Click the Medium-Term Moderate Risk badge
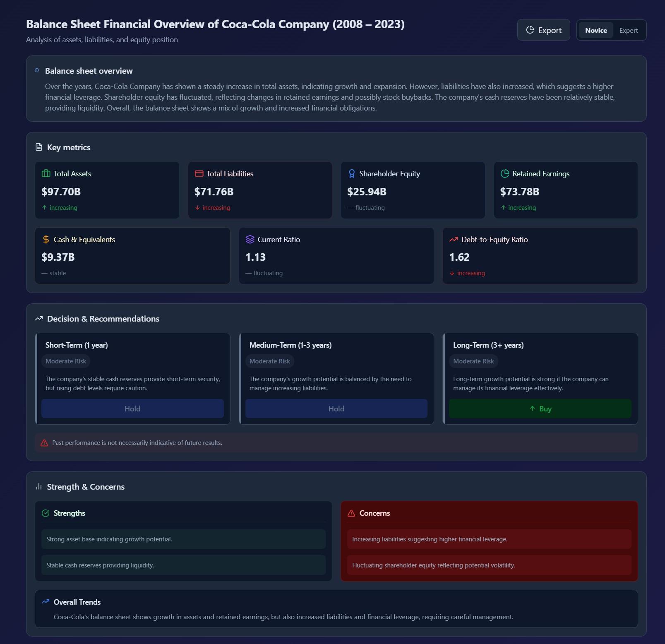The width and height of the screenshot is (665, 644). [270, 361]
